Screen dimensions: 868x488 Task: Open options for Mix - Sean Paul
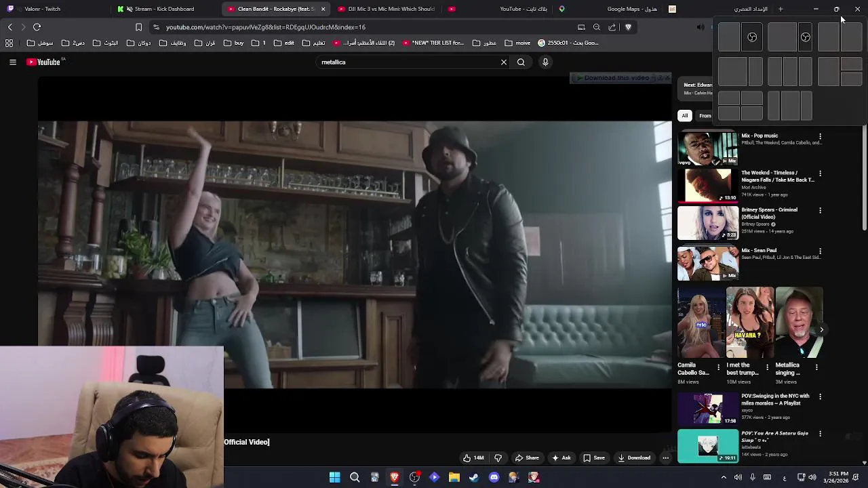pyautogui.click(x=820, y=251)
